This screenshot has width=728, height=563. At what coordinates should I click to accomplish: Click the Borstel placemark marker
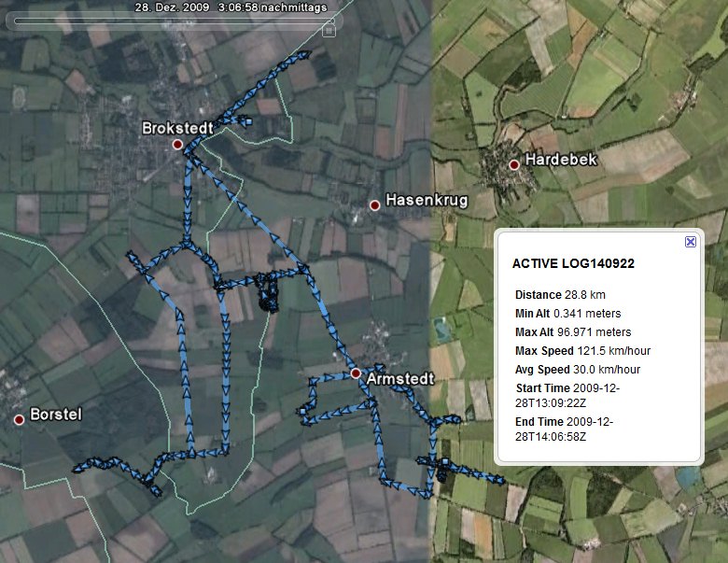[19, 419]
